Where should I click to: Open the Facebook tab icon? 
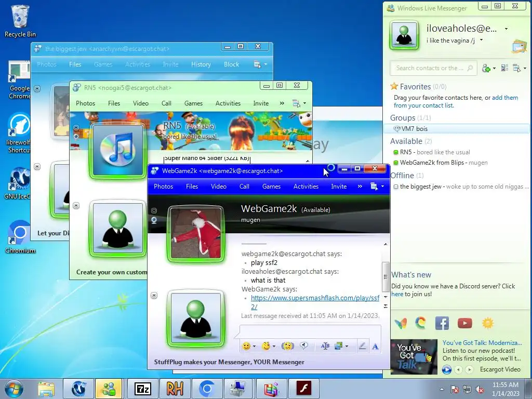click(x=442, y=323)
